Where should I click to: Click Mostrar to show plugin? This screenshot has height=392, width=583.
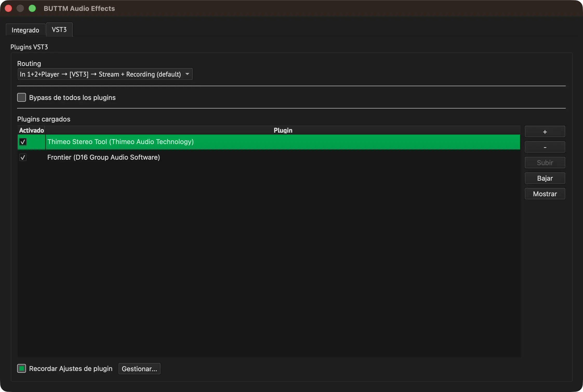click(x=545, y=194)
